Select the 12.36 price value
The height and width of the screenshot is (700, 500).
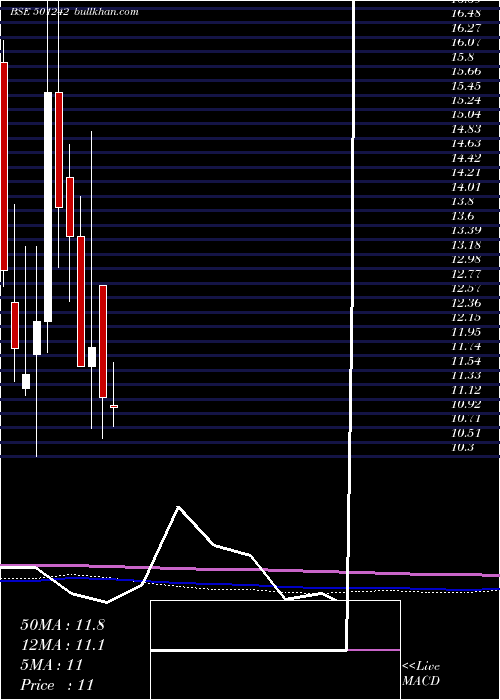click(466, 303)
